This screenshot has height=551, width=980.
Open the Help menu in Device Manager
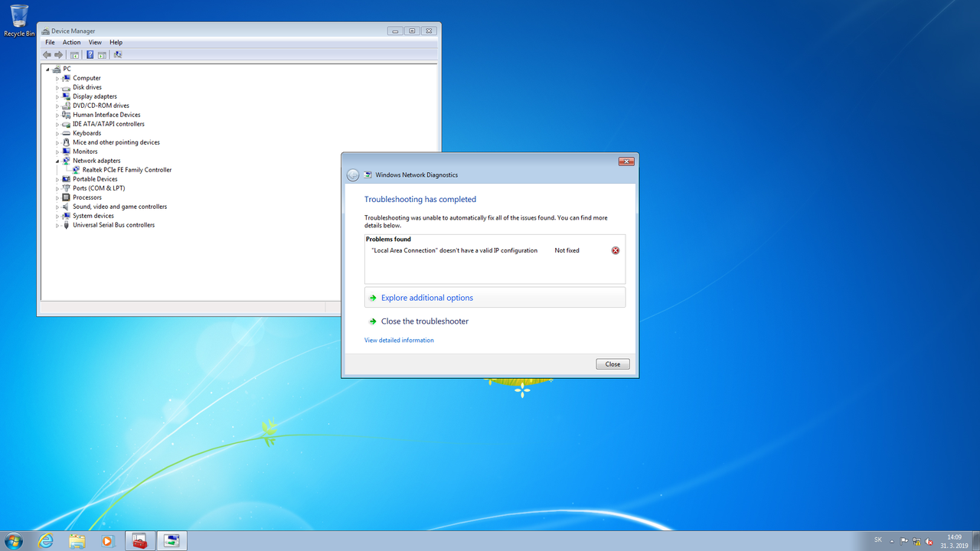[x=116, y=43]
